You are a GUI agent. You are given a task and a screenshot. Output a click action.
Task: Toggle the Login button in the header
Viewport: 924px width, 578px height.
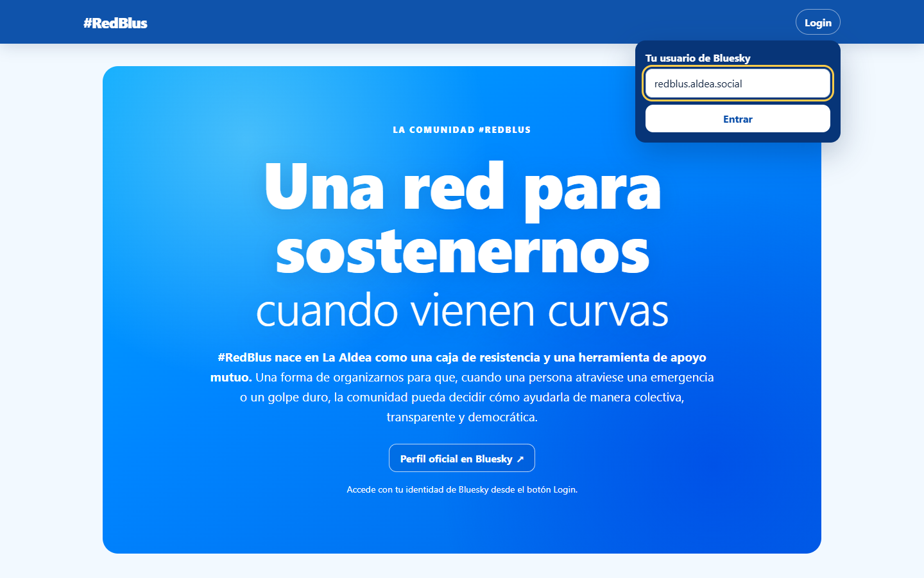(817, 22)
